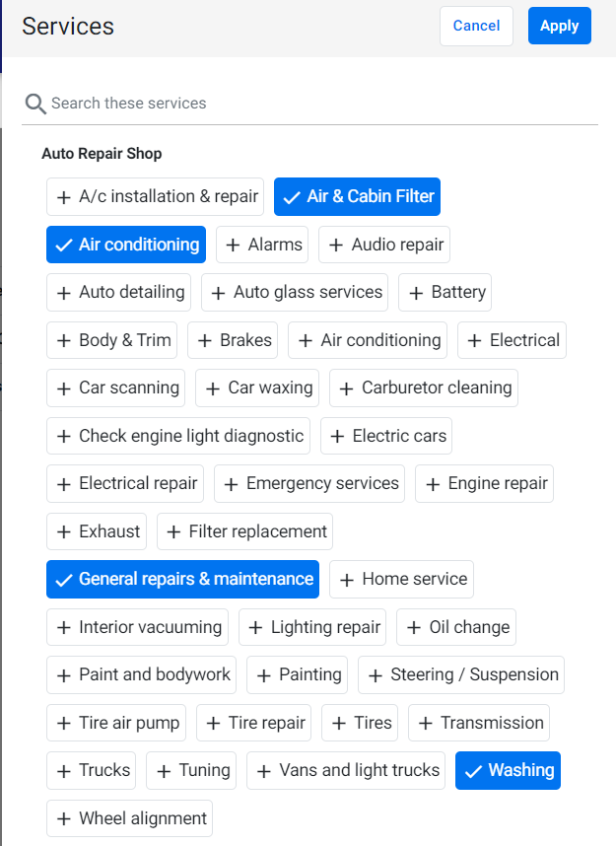Cancel the services dialog
Viewport: 616px width, 846px height.
[476, 26]
